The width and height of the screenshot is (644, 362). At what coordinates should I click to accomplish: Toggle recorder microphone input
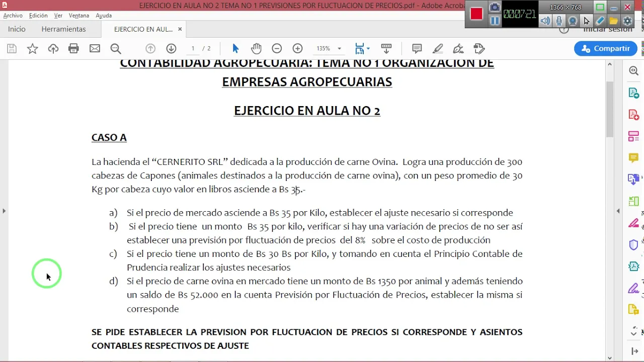click(559, 21)
